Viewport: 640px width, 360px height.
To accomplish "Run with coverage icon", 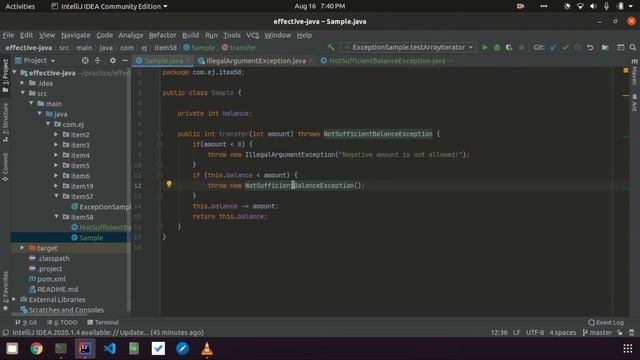I will click(509, 47).
